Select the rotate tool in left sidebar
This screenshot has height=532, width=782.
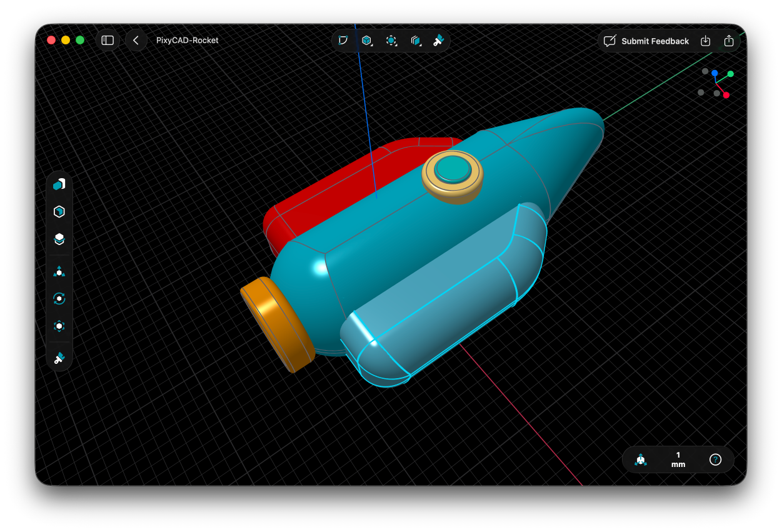pos(59,299)
